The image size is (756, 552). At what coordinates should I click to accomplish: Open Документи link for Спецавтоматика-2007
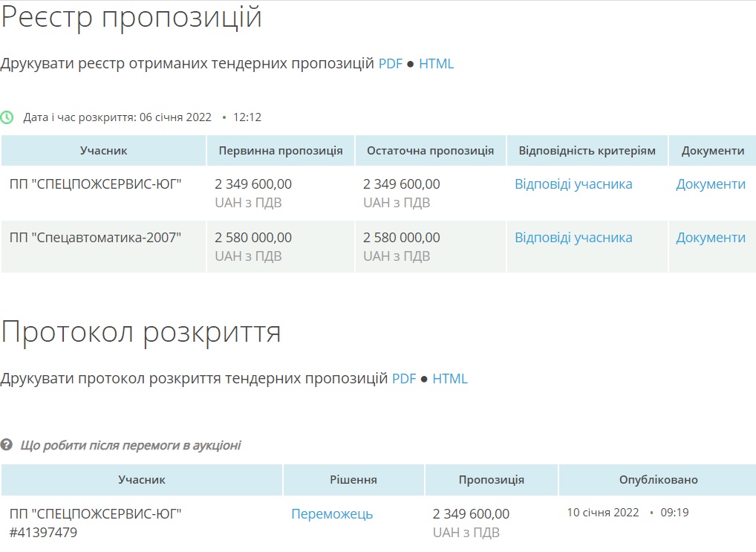(710, 238)
